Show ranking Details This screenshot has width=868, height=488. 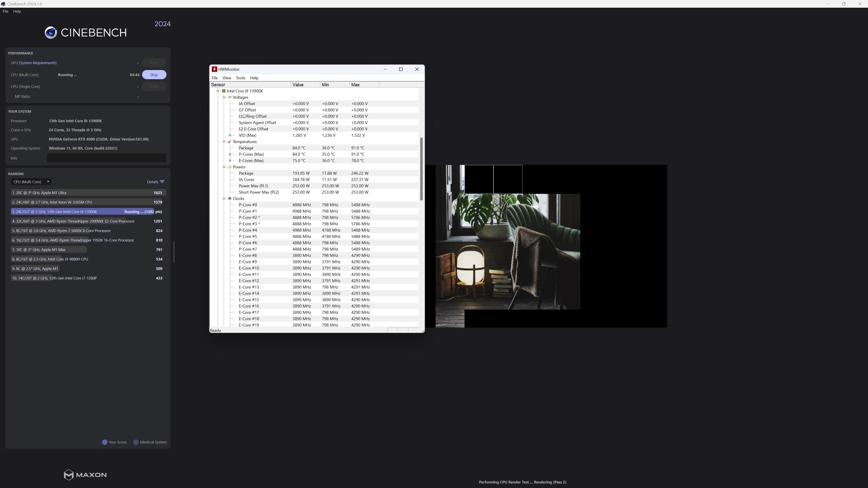[x=155, y=182]
